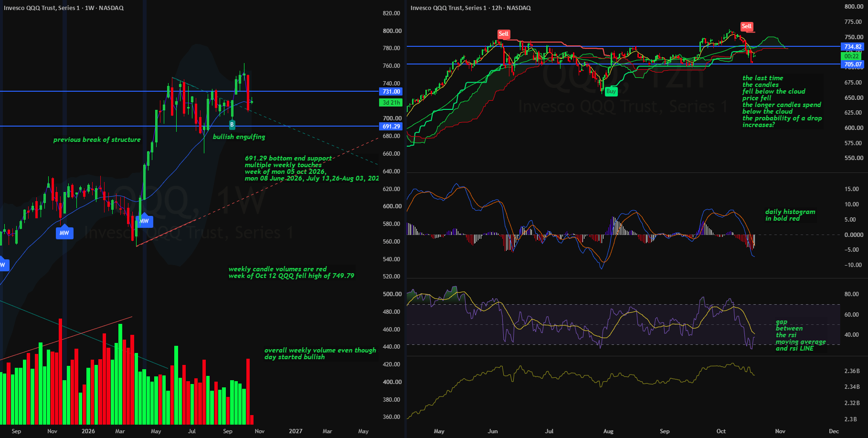Select 'previous break of structure' note
Screen dimensions: 868x438
tap(97, 139)
